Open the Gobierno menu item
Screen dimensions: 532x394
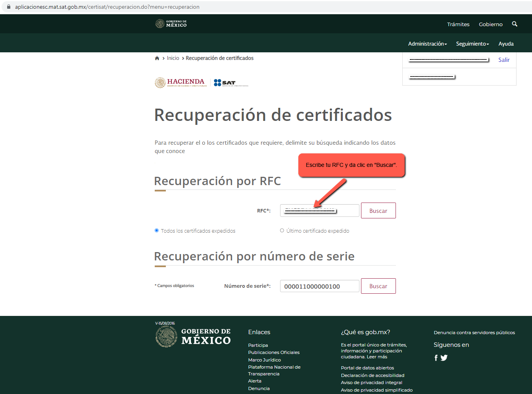pos(490,24)
